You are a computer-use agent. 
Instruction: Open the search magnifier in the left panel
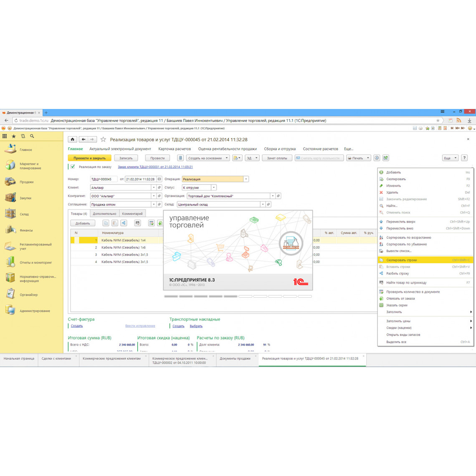(32, 136)
